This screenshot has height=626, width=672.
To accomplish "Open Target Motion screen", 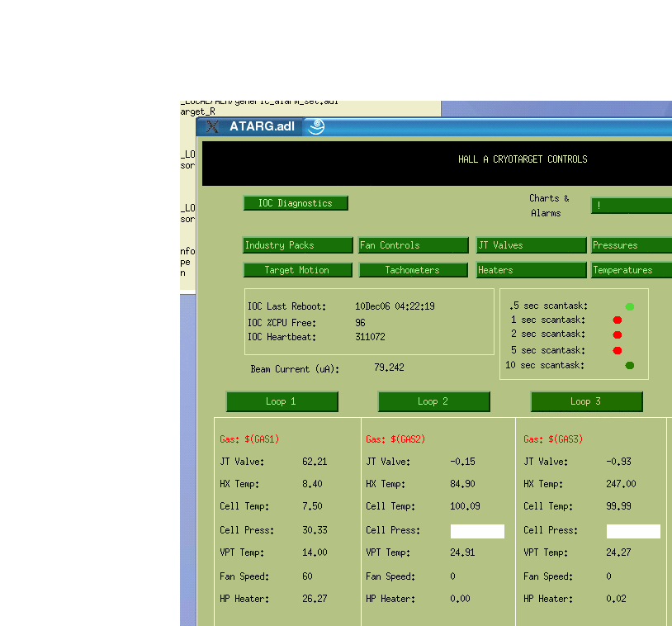I will click(298, 270).
